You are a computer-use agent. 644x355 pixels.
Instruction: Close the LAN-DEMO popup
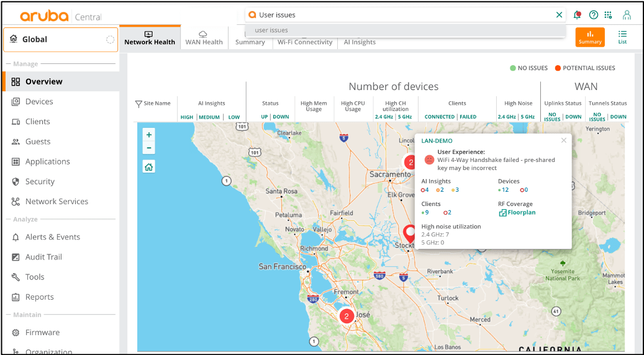tap(563, 140)
